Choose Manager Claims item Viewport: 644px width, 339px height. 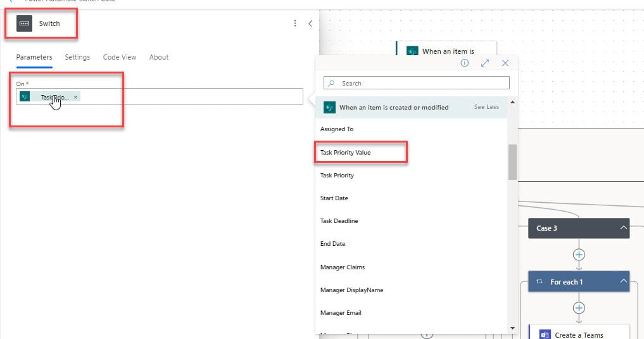343,267
